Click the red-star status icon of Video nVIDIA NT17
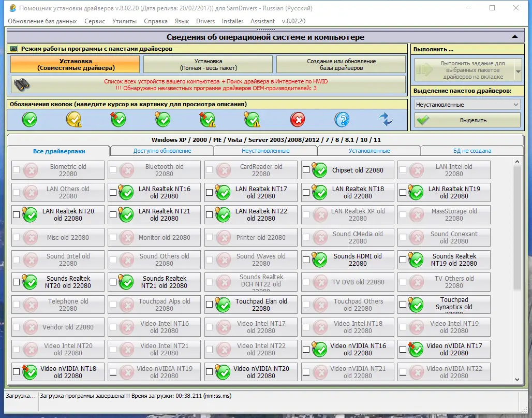Screen dimensions: 532x418 click(x=416, y=350)
